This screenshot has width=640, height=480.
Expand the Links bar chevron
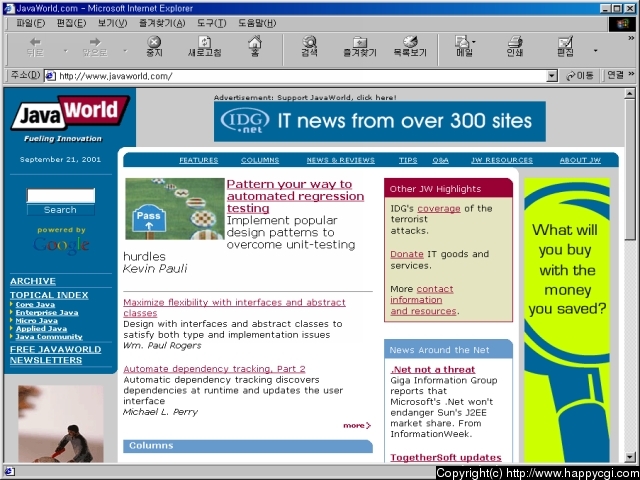point(631,74)
